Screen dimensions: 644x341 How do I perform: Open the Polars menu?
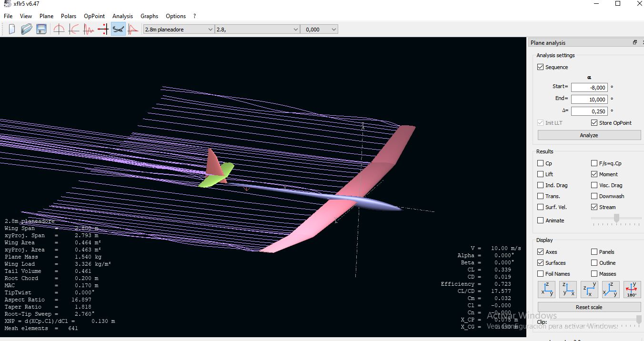[x=69, y=16]
